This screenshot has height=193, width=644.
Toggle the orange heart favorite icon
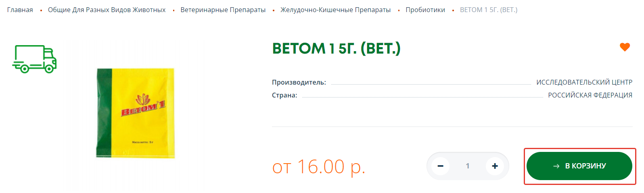click(x=625, y=47)
